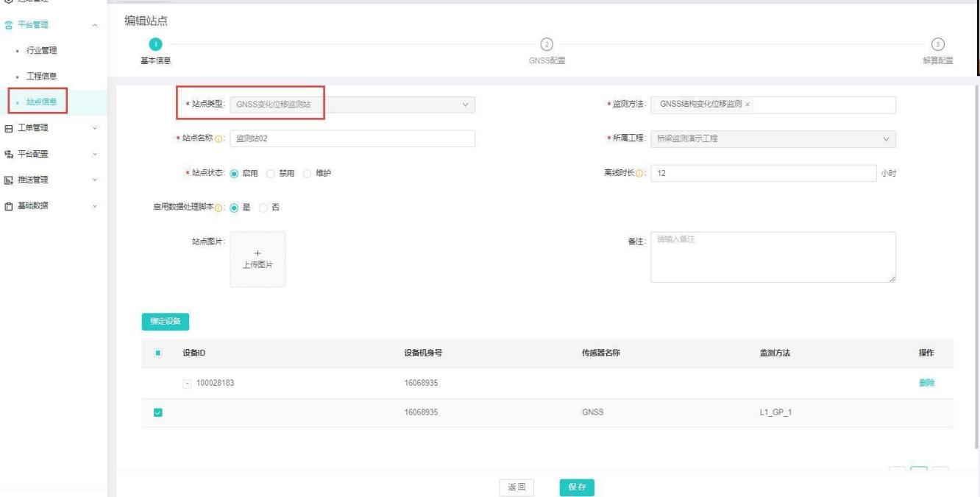Click the 推送管理 sidebar icon
The width and height of the screenshot is (980, 497).
7,180
